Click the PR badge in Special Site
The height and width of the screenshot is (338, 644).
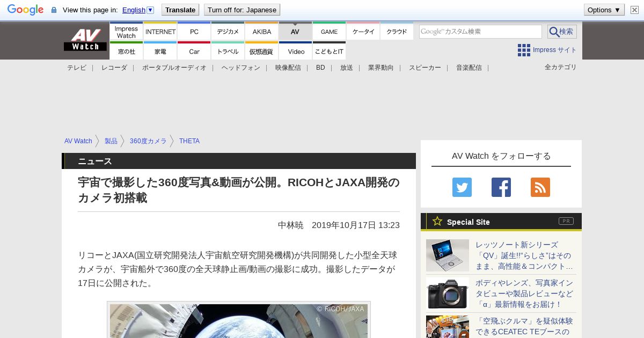point(566,221)
